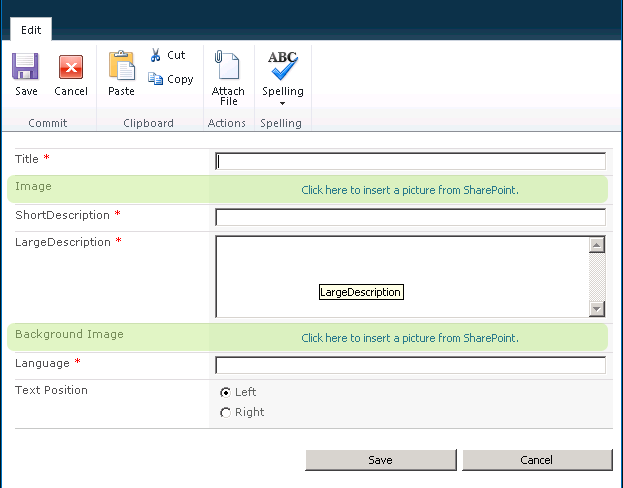Switch to the Edit ribbon tab
This screenshot has width=623, height=488.
tap(31, 30)
